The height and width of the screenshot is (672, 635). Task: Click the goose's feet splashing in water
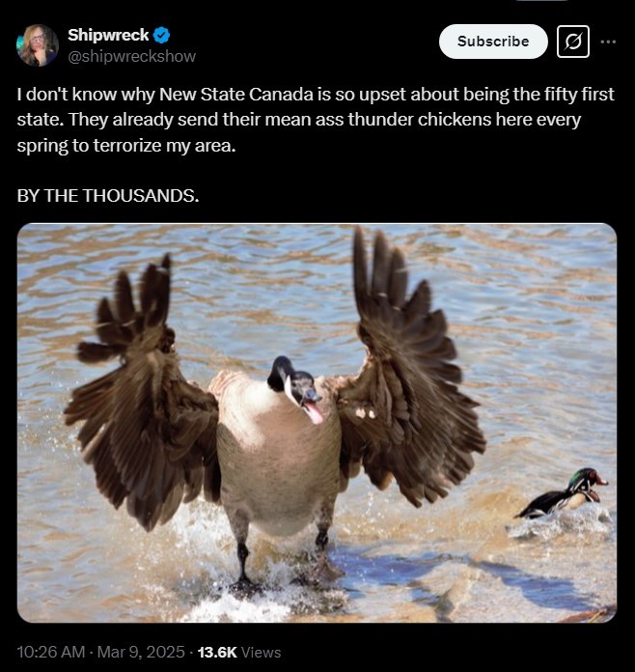[x=285, y=574]
